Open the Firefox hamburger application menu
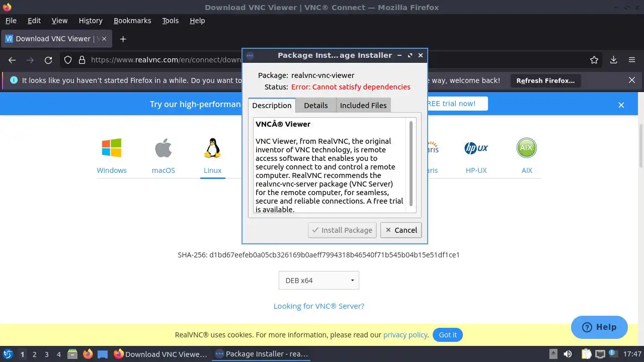The width and height of the screenshot is (644, 362). [x=632, y=60]
